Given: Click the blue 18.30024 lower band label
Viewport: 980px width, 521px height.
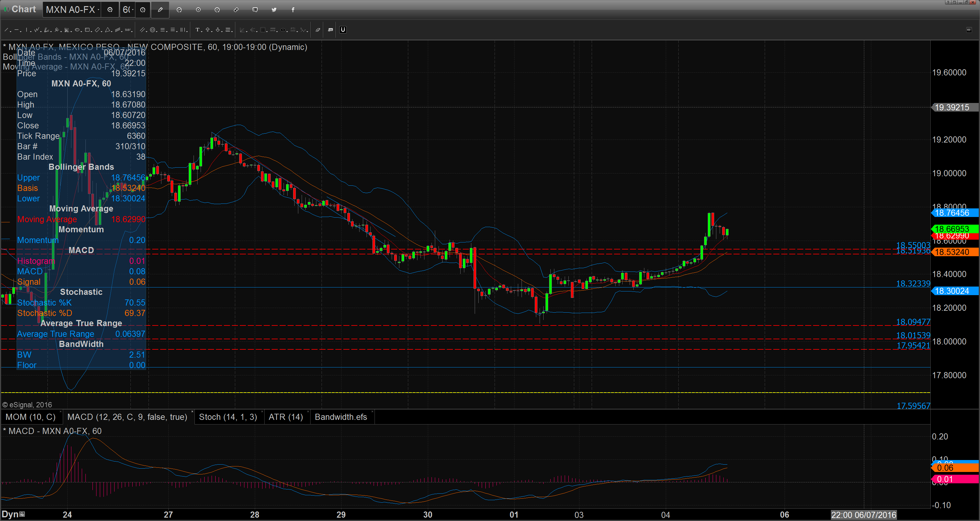Looking at the screenshot, I should pyautogui.click(x=954, y=291).
